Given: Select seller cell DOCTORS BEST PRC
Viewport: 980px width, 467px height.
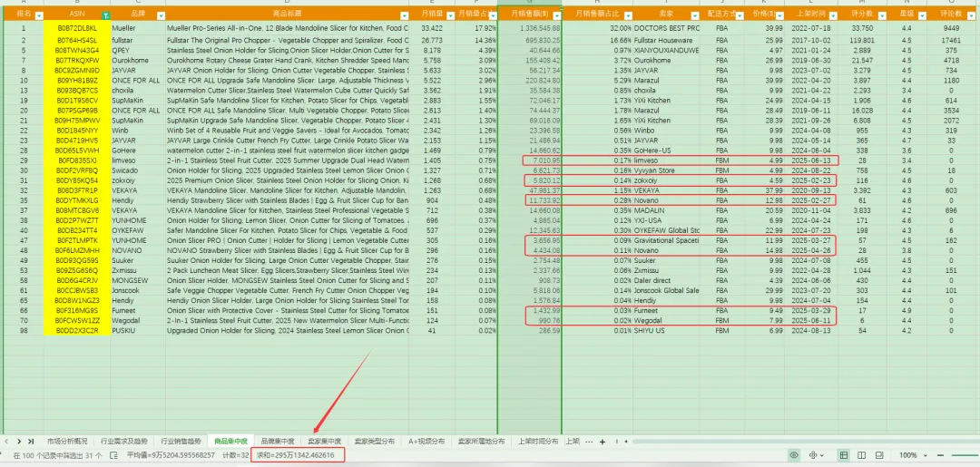Looking at the screenshot, I should tap(666, 28).
